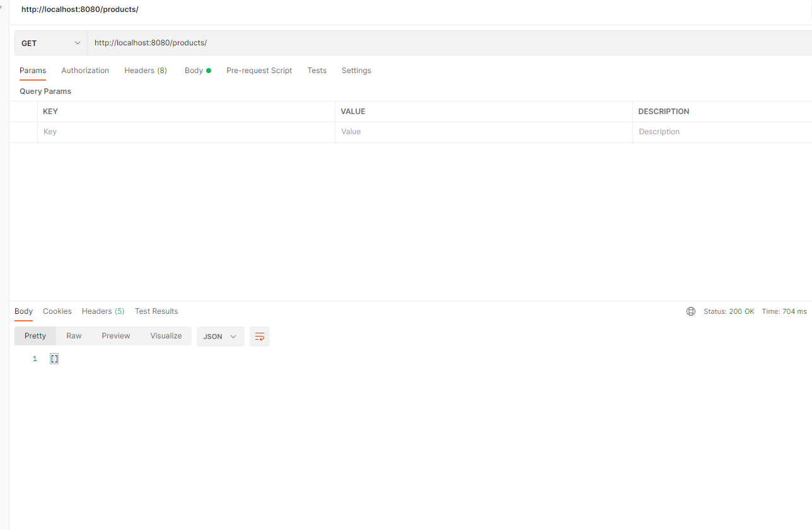This screenshot has height=530, width=812.
Task: Click the Query Params heading
Action: (45, 91)
